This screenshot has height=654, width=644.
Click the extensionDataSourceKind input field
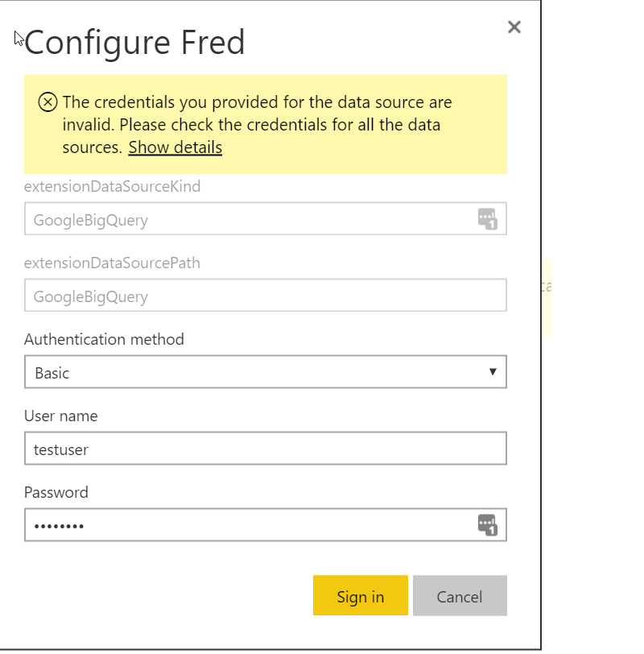coord(266,219)
